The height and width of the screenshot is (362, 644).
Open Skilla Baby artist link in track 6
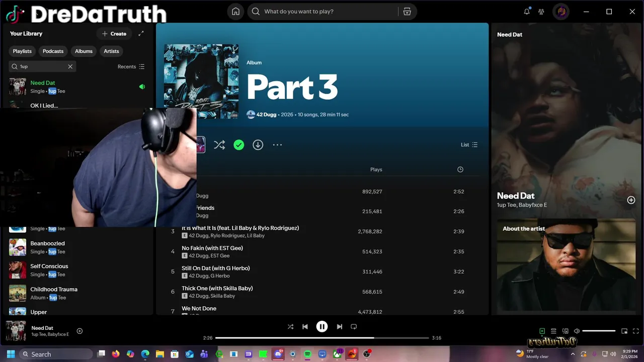[x=222, y=296]
